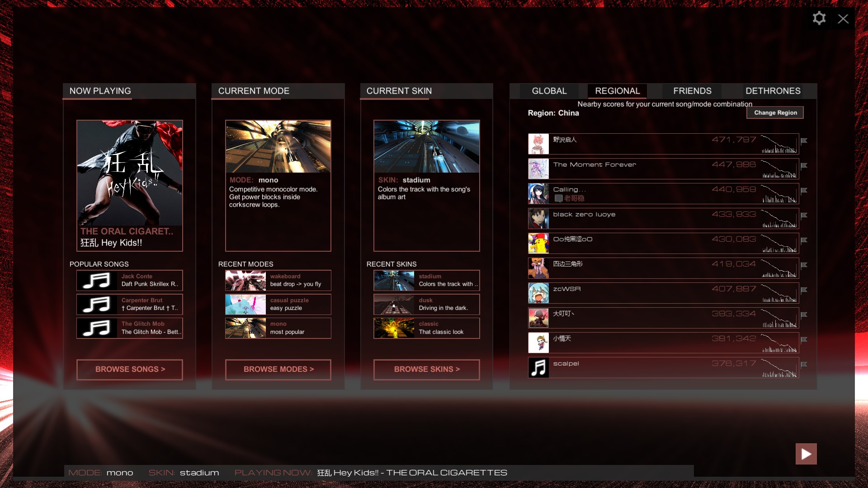
Task: Select the wakeboard mode thumbnail
Action: click(x=245, y=280)
